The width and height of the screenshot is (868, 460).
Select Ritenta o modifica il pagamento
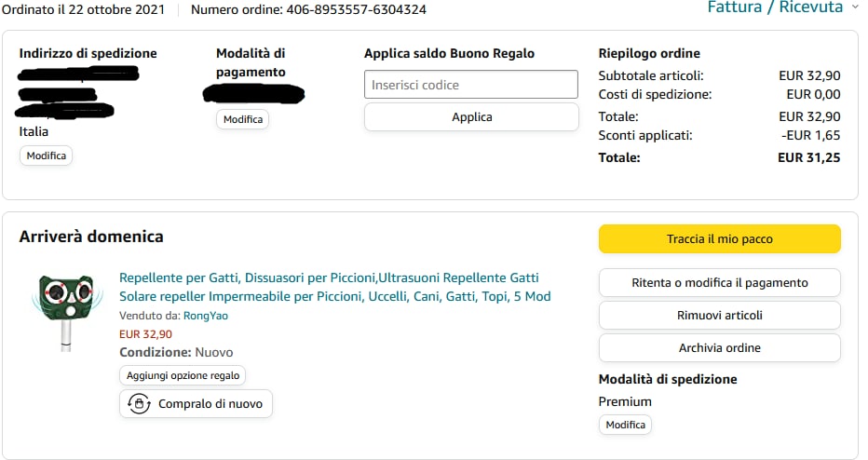point(719,282)
